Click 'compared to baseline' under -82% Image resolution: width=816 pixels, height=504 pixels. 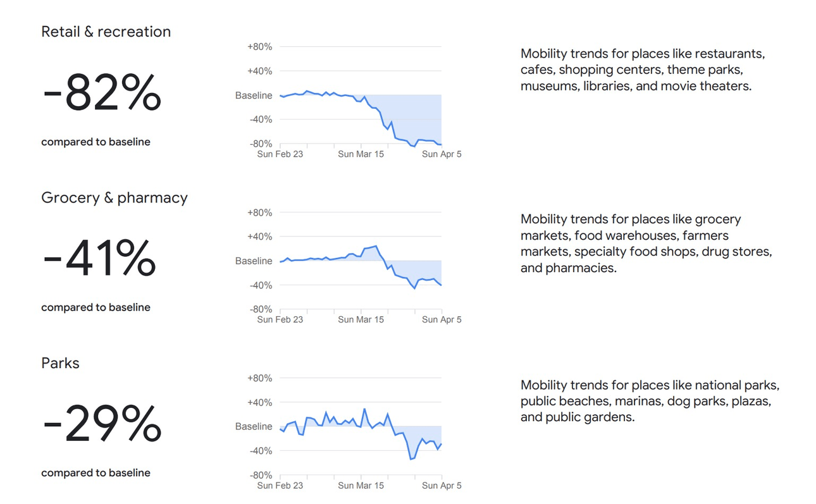[96, 142]
